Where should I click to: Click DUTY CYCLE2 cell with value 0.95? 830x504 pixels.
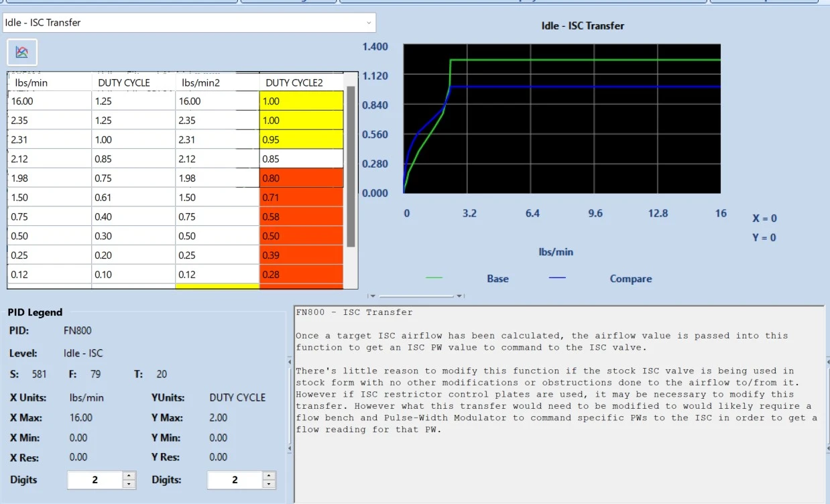(x=301, y=140)
